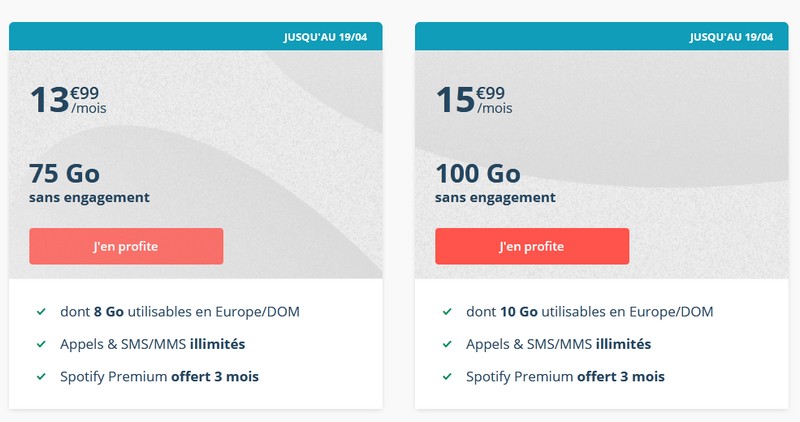Click the "Jusqu'au 19/04" badge on the 15€99 card
The height and width of the screenshot is (422, 800).
pyautogui.click(x=732, y=37)
